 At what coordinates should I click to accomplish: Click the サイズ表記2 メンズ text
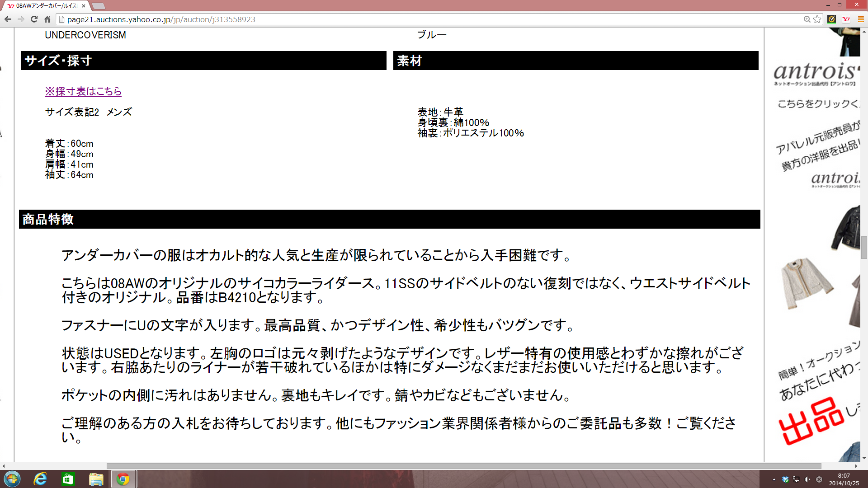[x=89, y=112]
